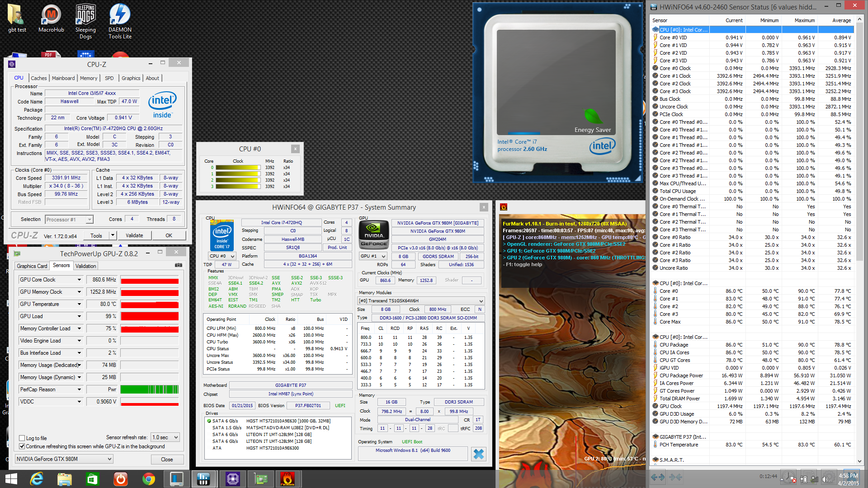868x488 pixels.
Task: Switch to the SPD tab in CPU-Z
Action: [x=109, y=78]
